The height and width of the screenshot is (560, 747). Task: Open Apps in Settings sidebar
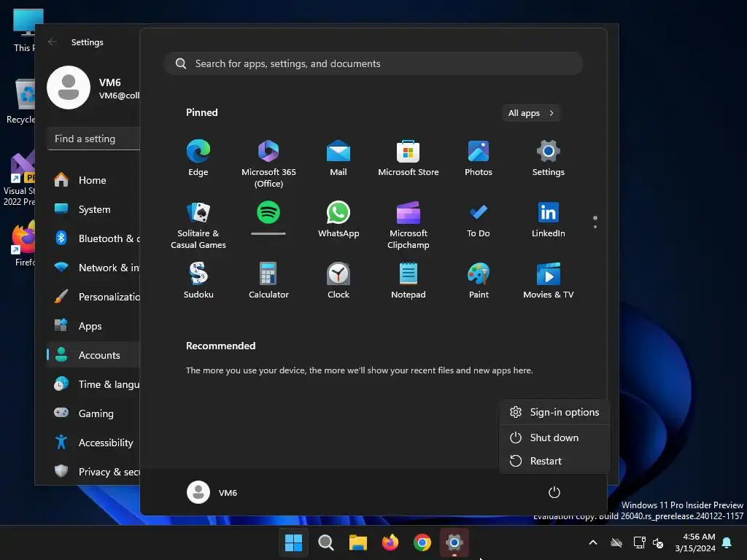point(93,326)
